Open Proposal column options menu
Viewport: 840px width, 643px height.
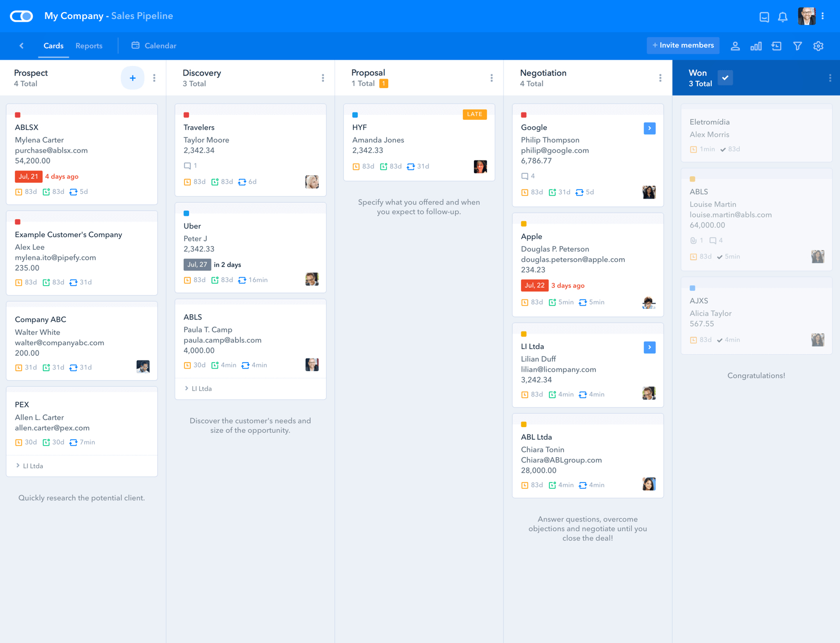491,78
